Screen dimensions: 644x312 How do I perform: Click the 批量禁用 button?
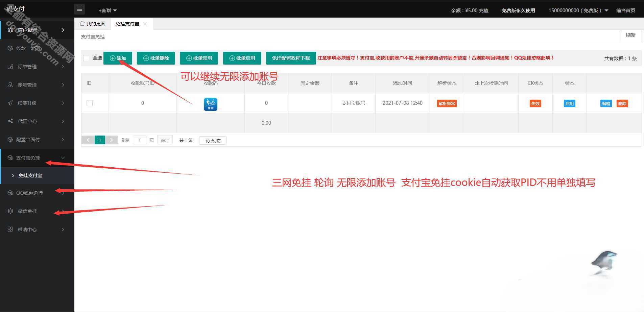199,58
